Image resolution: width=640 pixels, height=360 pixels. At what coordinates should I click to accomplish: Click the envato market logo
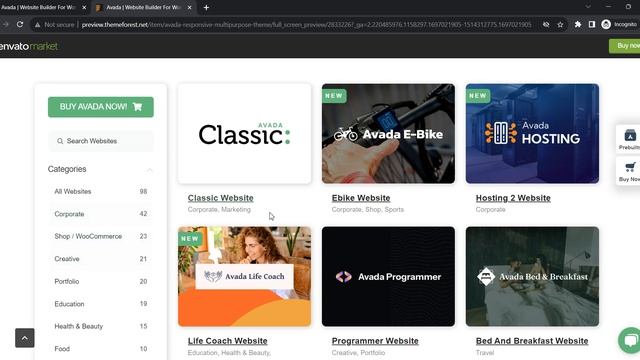(29, 46)
